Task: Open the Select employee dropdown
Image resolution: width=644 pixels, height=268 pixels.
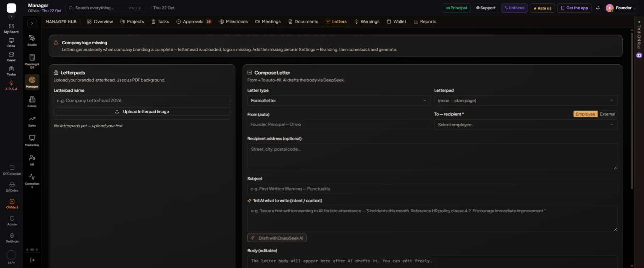Action: (x=526, y=124)
